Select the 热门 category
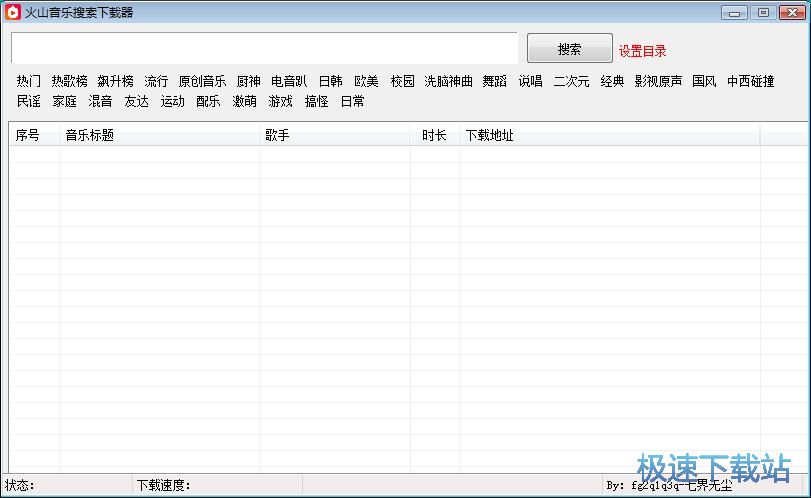Viewport: 811px width, 498px height. [28, 81]
